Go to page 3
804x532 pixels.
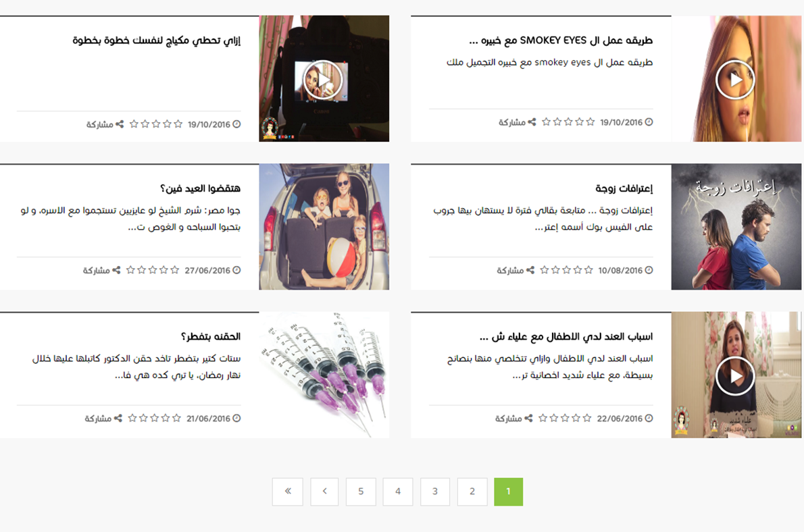click(x=435, y=491)
